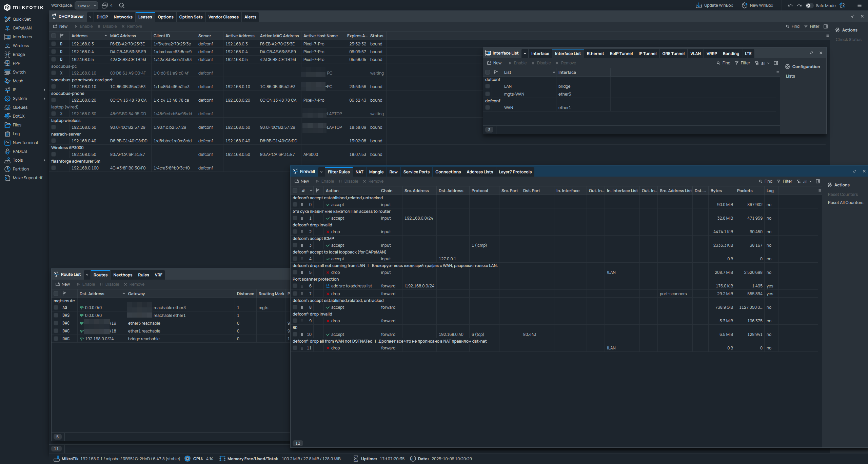Sort firewall rules by Bytes column

(x=716, y=191)
